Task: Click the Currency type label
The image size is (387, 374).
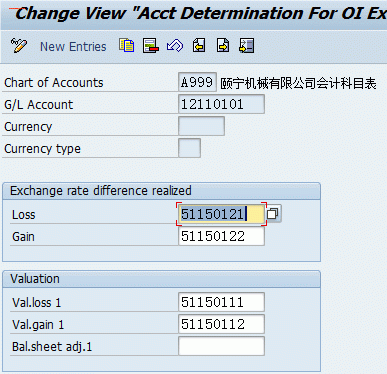Action: [x=42, y=149]
